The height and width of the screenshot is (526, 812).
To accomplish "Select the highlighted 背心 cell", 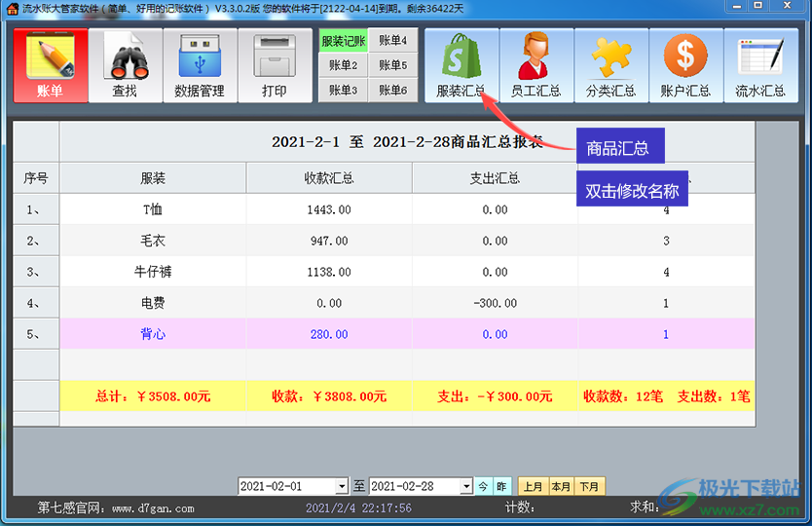I will point(153,334).
